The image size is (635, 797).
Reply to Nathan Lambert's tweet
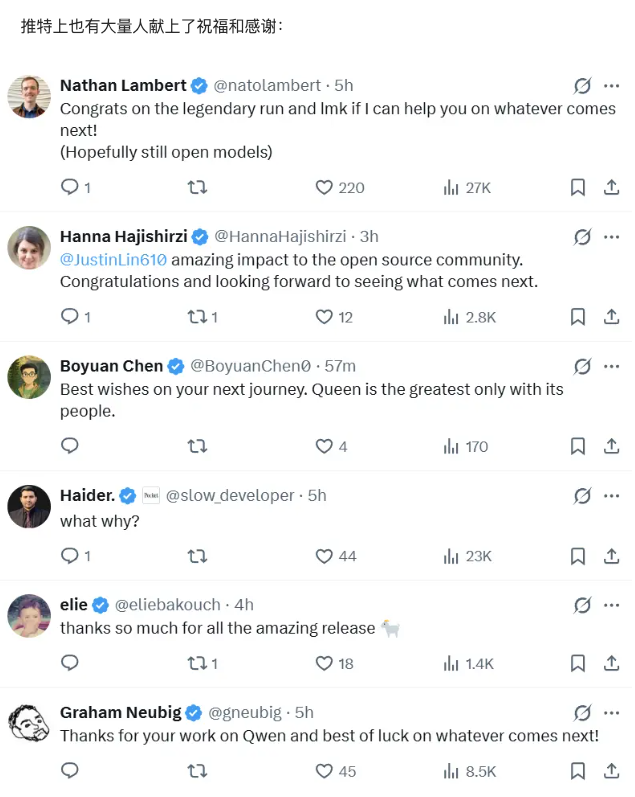[x=70, y=187]
